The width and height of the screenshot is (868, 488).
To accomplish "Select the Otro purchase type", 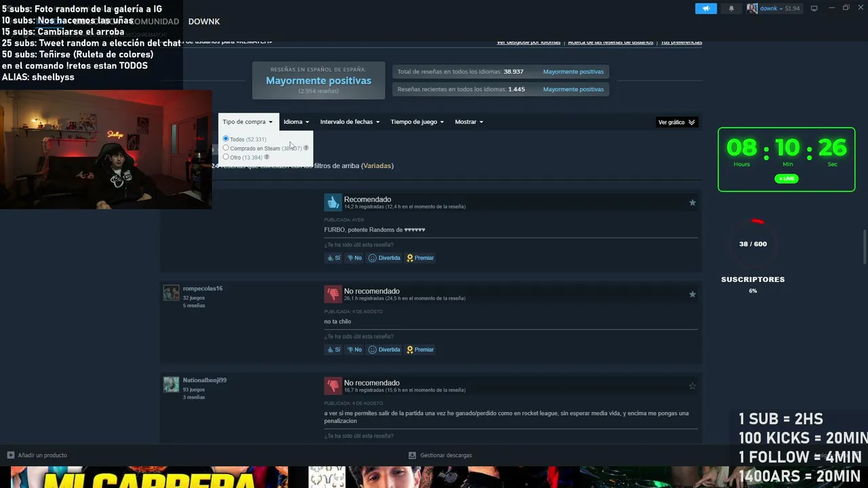I will point(226,157).
